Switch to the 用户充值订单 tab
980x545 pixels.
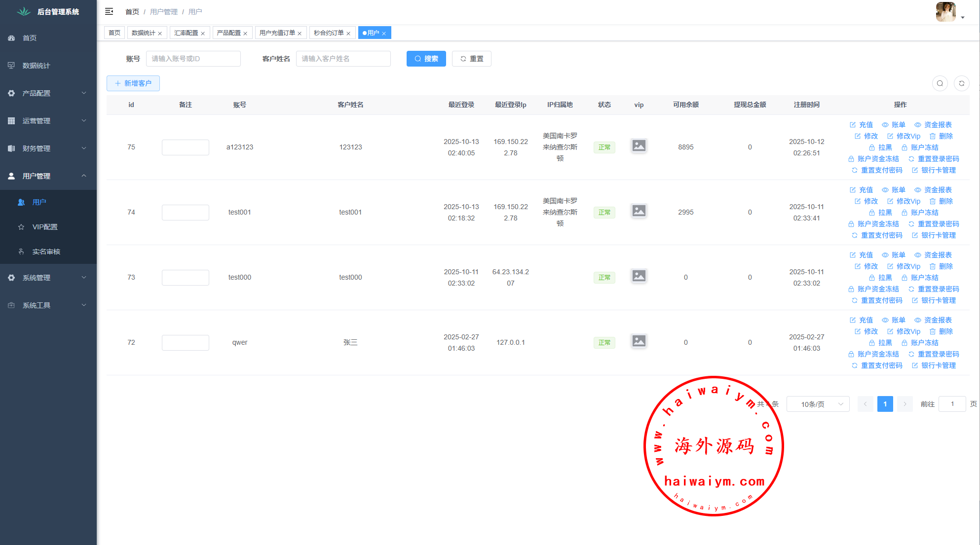[x=277, y=33]
